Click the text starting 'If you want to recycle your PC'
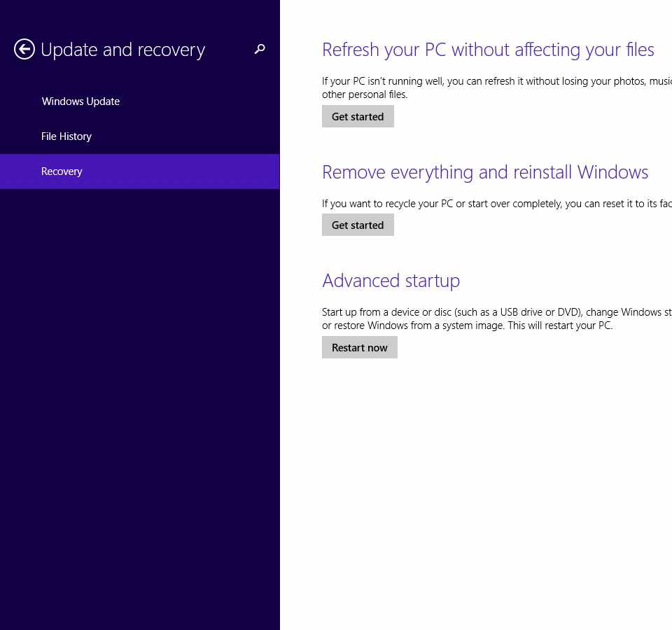Image resolution: width=672 pixels, height=630 pixels. tap(497, 204)
